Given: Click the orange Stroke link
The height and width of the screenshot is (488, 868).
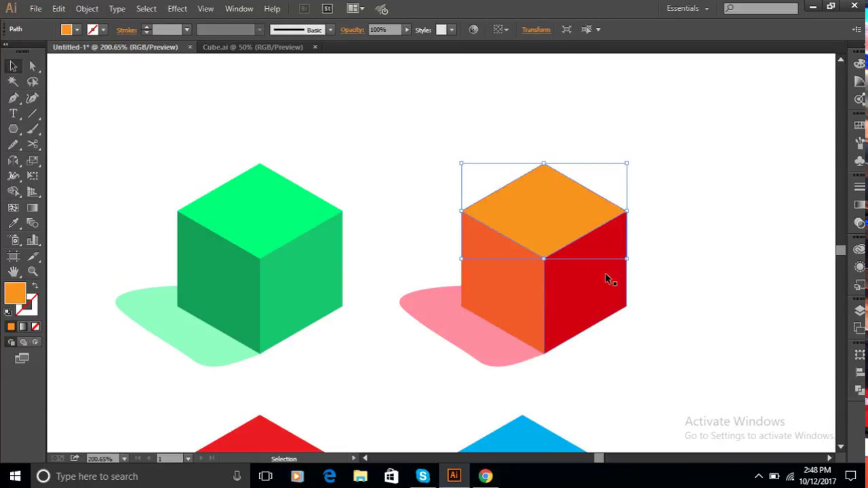Looking at the screenshot, I should pyautogui.click(x=127, y=30).
